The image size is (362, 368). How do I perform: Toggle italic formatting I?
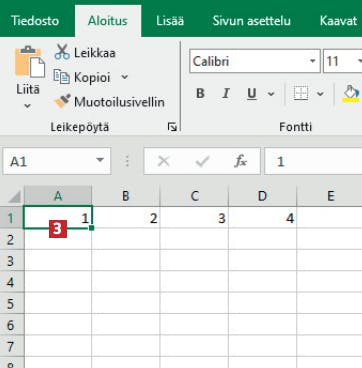tap(226, 94)
